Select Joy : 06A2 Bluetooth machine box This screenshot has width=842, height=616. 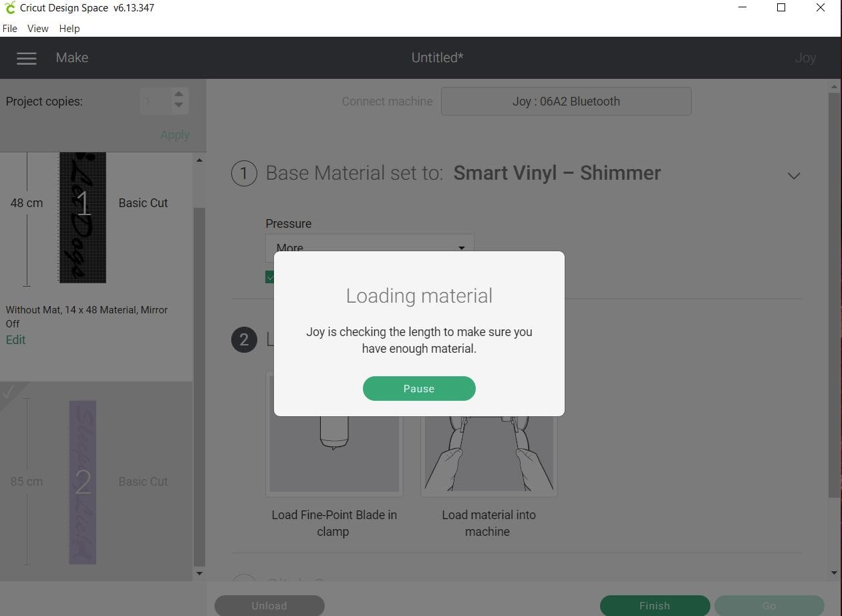pyautogui.click(x=566, y=102)
